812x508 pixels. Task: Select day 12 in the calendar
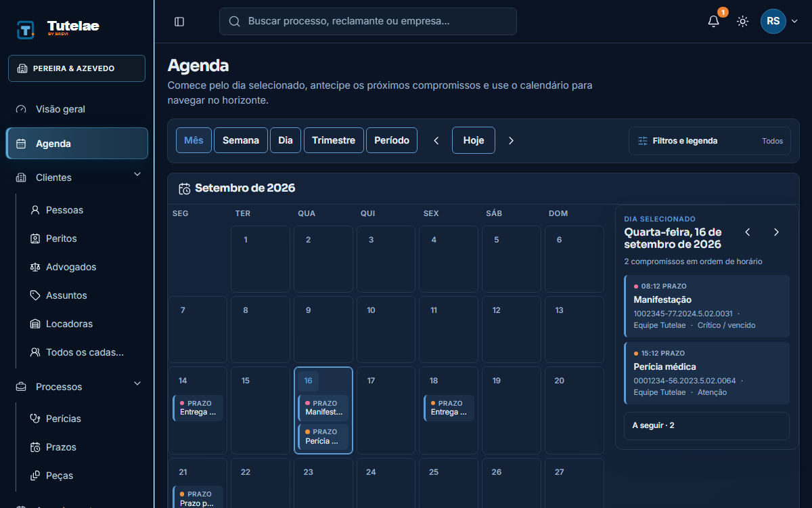(512, 329)
